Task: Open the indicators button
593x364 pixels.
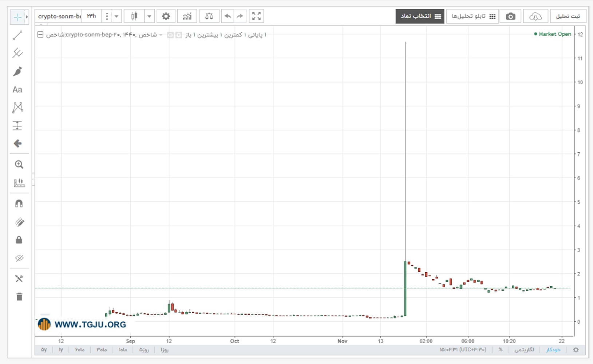Action: coord(187,16)
